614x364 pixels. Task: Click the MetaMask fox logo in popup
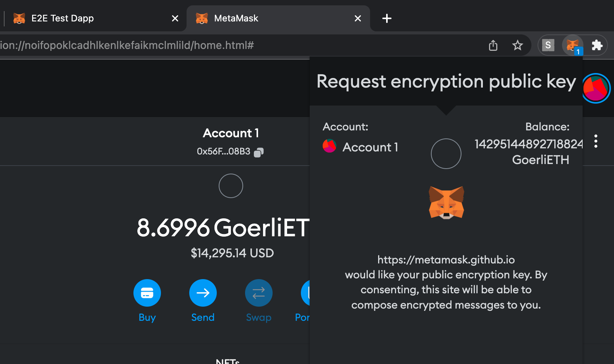click(x=446, y=202)
